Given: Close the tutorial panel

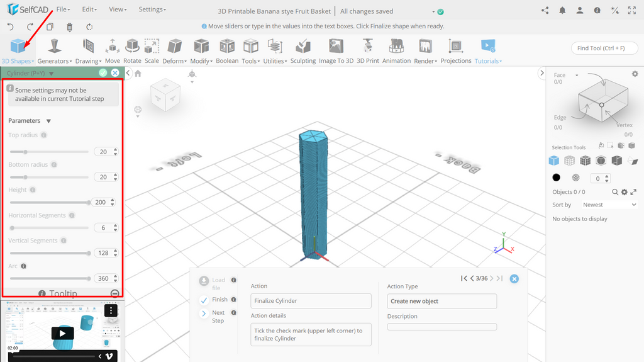Looking at the screenshot, I should click(514, 279).
